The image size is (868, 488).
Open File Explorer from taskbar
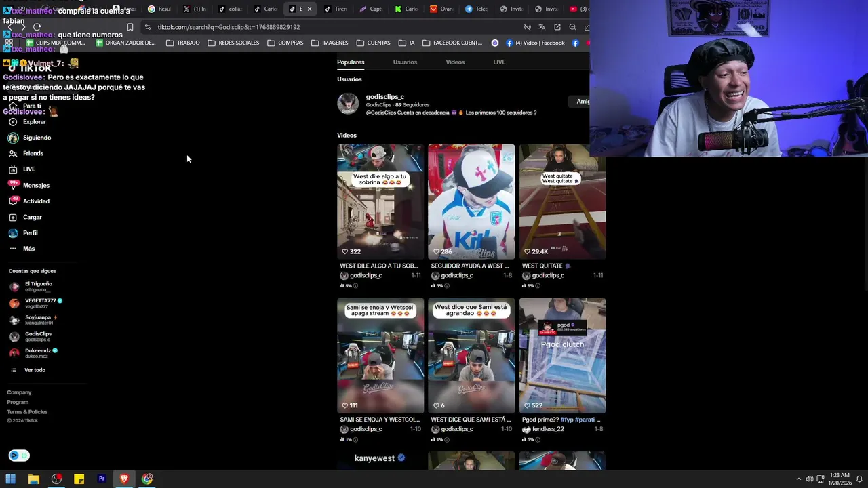tap(33, 479)
